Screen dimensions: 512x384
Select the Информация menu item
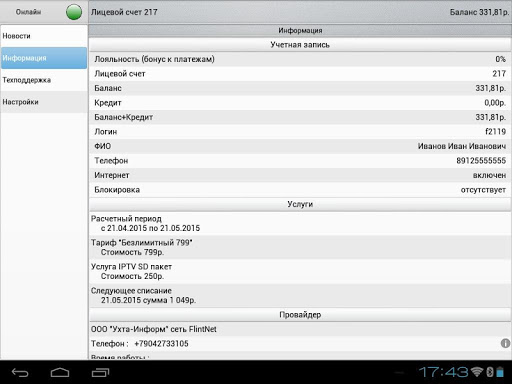click(44, 58)
